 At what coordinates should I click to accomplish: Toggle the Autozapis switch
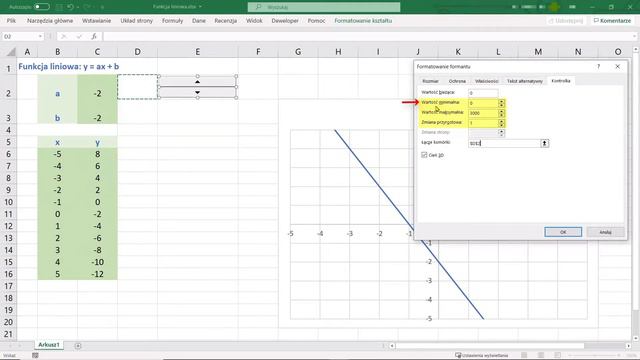(41, 7)
